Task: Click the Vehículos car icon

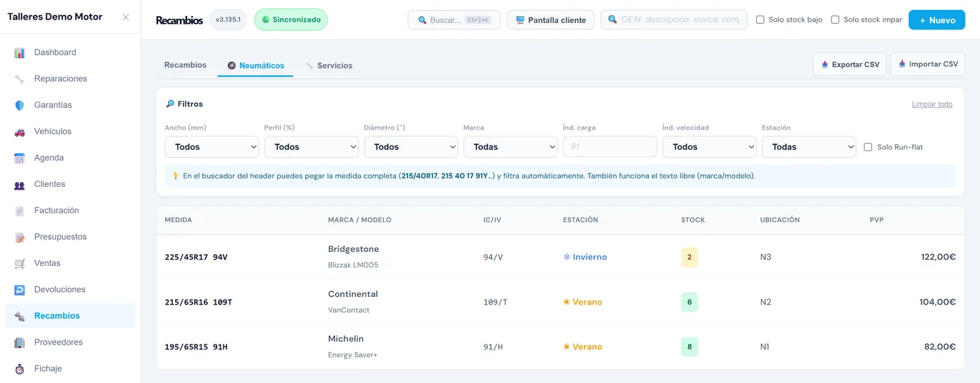Action: 20,132
